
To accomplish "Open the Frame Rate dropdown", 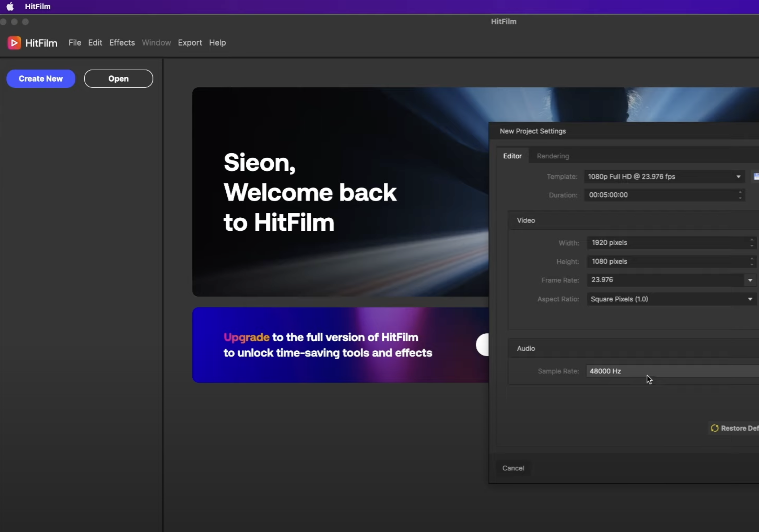I will pos(750,280).
